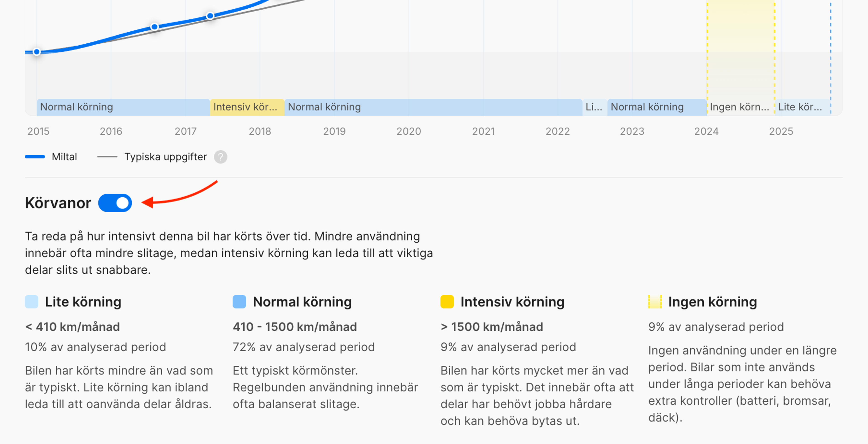Click the Typiska uppgifter gray legend line
This screenshot has width=868, height=444.
click(x=107, y=157)
